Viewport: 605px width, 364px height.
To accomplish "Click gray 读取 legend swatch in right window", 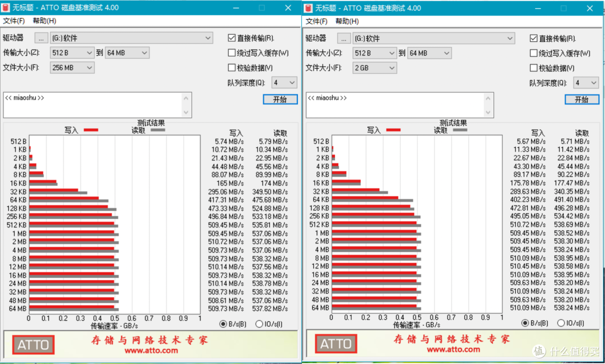I will click(460, 130).
